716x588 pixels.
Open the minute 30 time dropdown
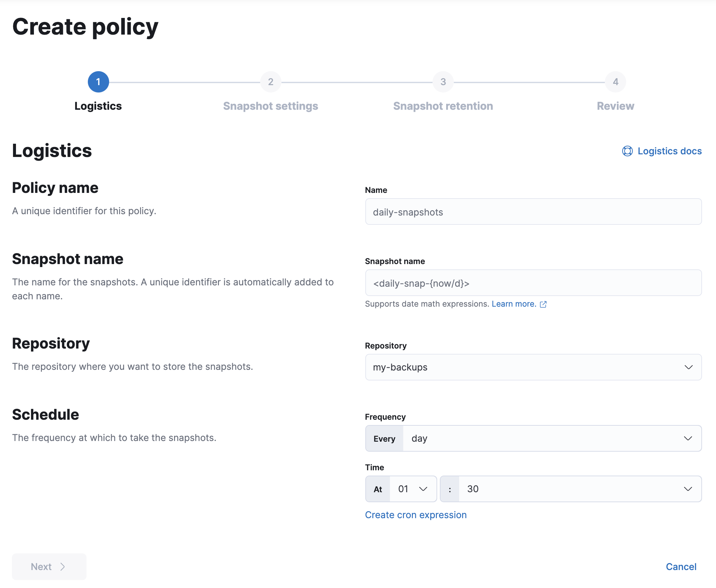(x=580, y=489)
